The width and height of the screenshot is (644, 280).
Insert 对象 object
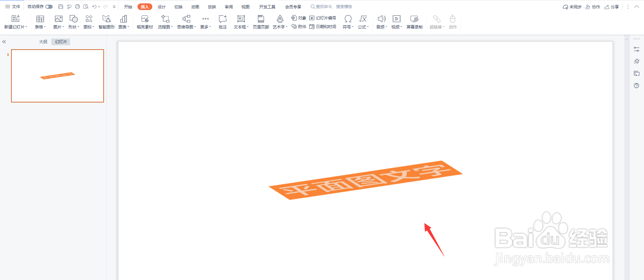tap(299, 18)
